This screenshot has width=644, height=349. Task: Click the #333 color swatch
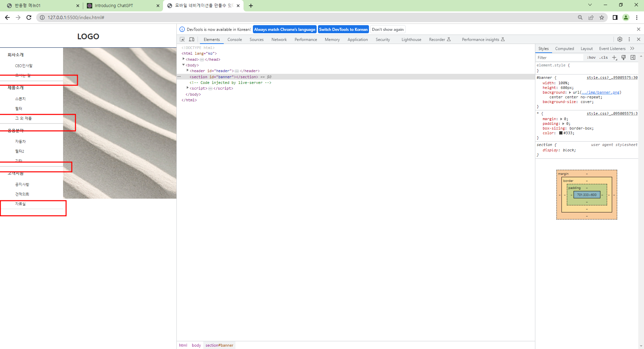point(560,133)
